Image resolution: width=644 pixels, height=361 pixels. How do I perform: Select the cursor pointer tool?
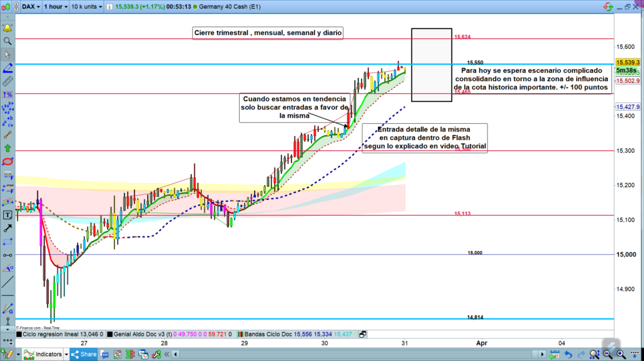coord(8,55)
